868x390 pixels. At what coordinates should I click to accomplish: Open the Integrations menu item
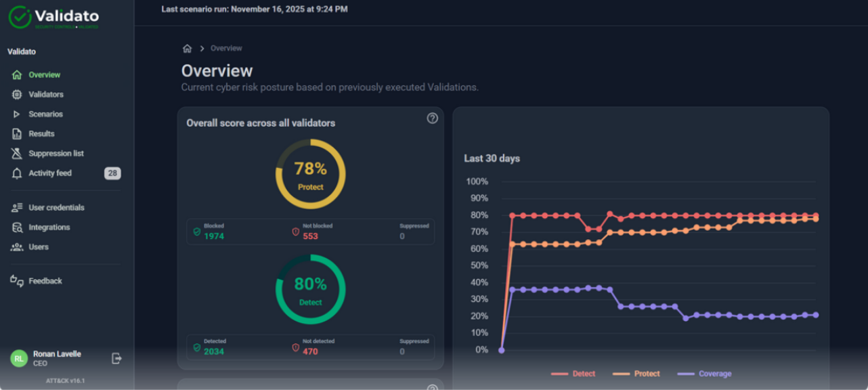pyautogui.click(x=49, y=227)
